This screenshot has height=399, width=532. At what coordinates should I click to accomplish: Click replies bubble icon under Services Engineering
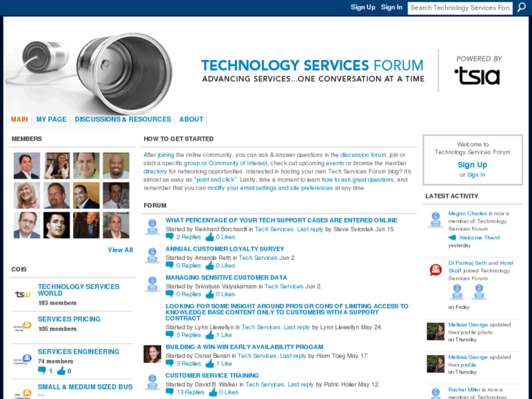(x=42, y=370)
